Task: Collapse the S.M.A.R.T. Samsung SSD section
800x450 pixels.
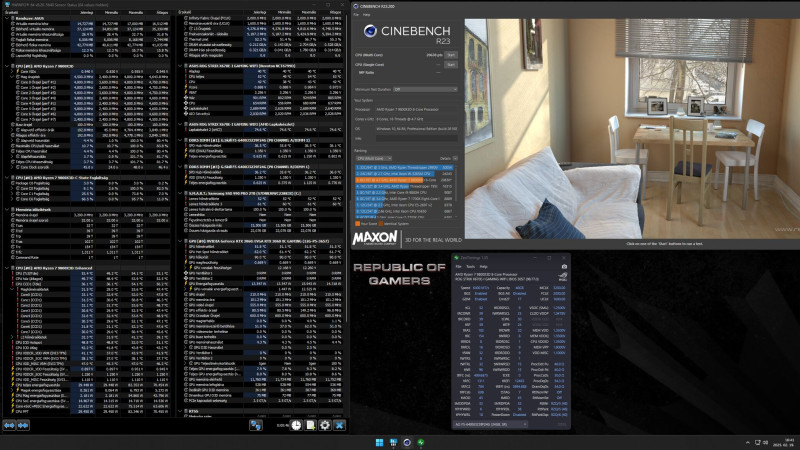Action: coord(181,193)
